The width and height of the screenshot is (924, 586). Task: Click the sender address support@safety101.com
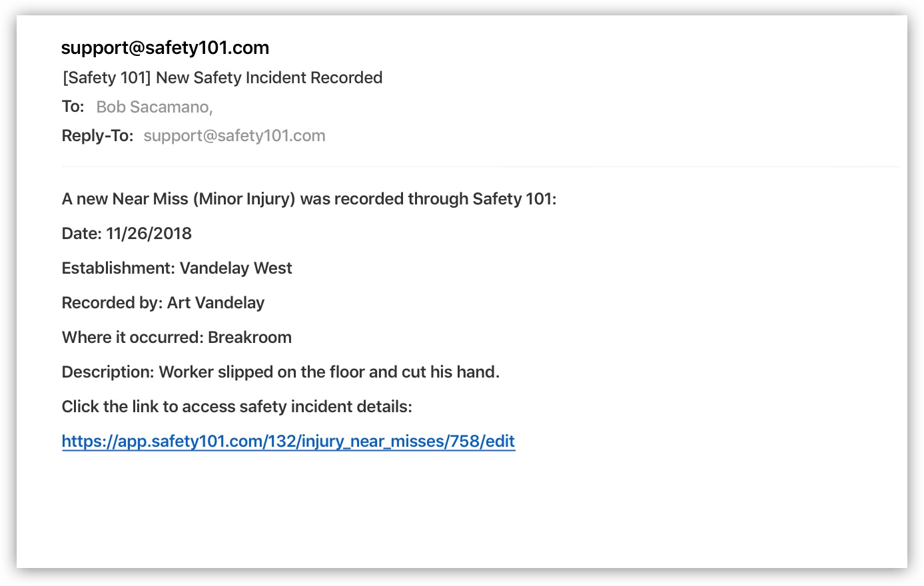pyautogui.click(x=165, y=48)
